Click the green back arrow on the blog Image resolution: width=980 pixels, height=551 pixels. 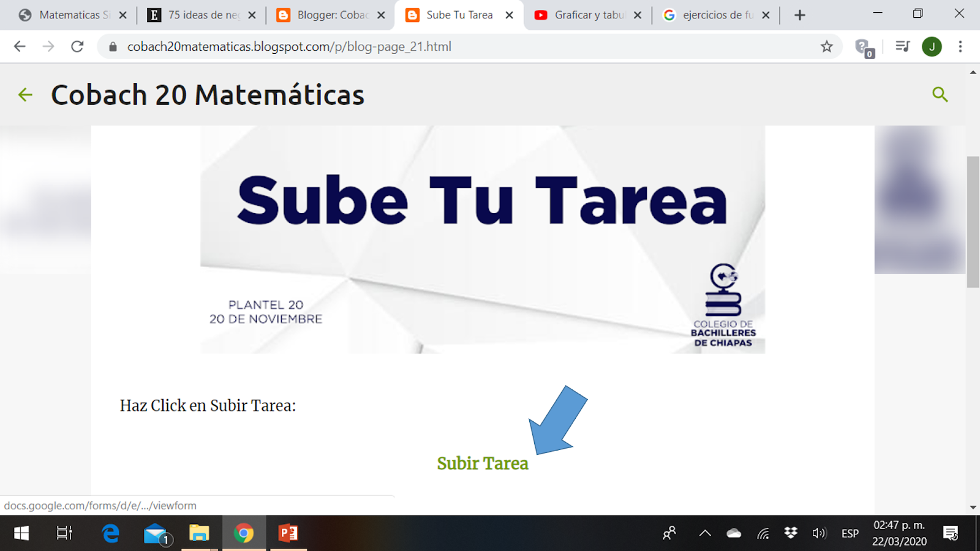coord(24,95)
